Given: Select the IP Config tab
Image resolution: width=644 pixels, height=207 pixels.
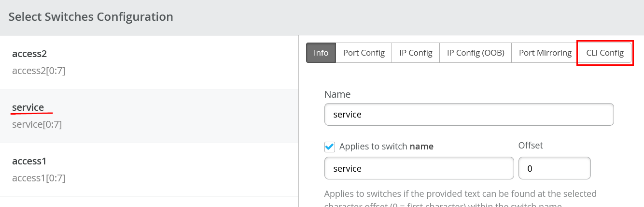Looking at the screenshot, I should (415, 53).
